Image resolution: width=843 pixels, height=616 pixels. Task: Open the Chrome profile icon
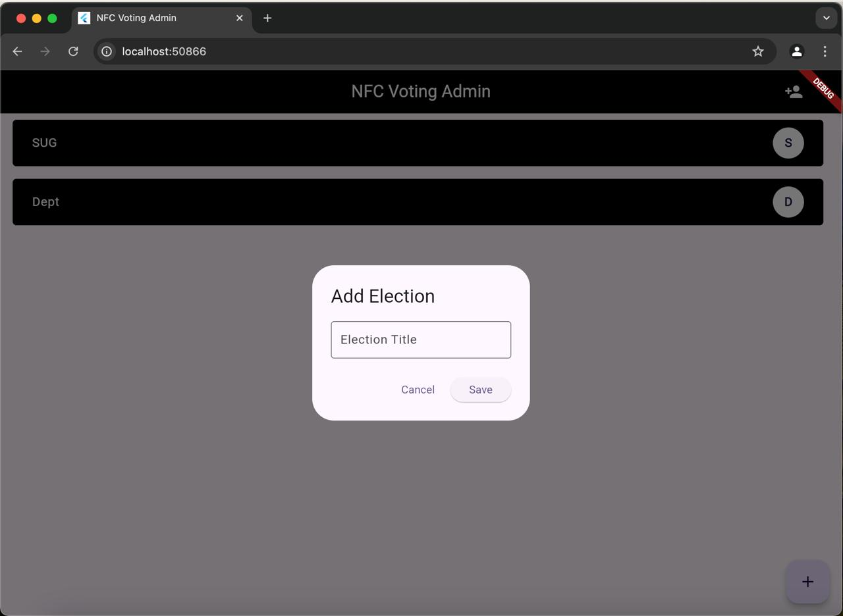[x=796, y=51]
